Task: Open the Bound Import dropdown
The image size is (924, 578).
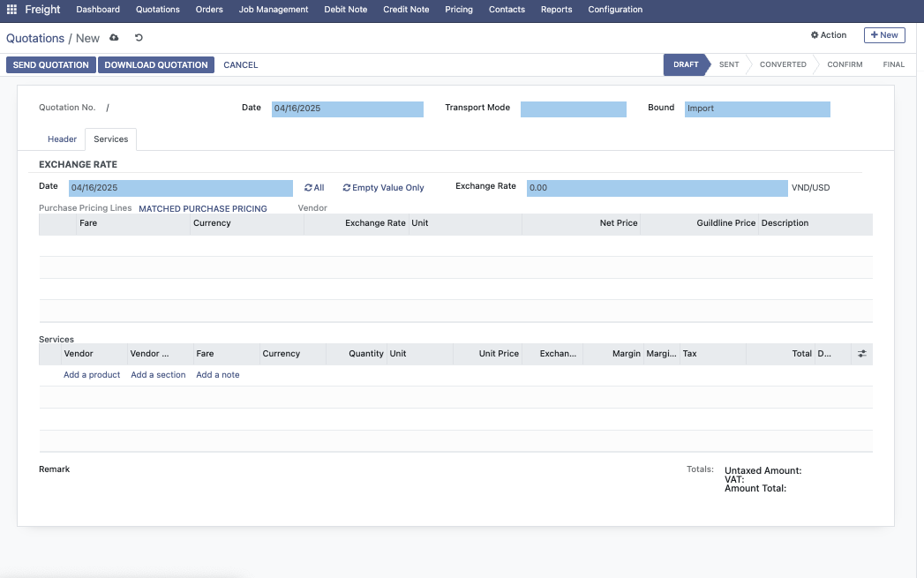Action: click(756, 109)
